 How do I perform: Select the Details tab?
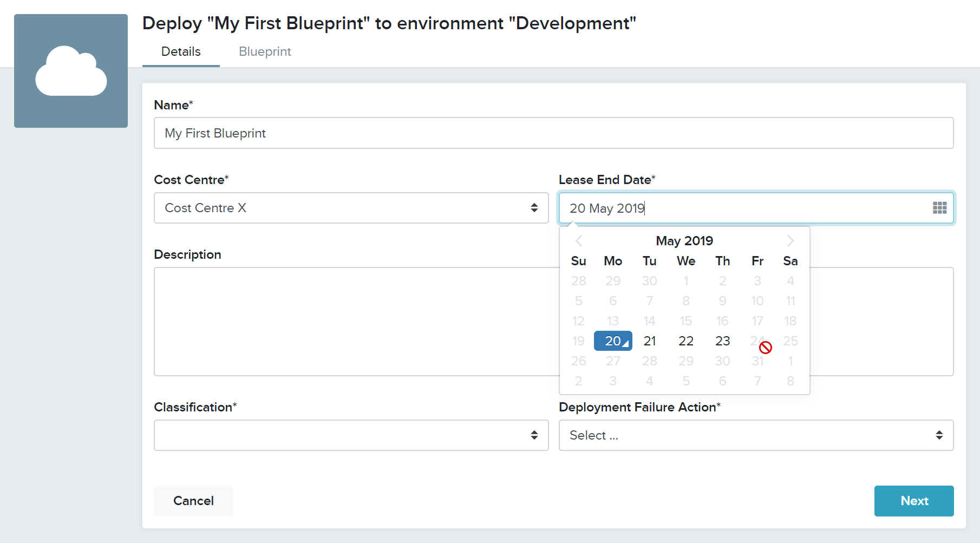[181, 51]
